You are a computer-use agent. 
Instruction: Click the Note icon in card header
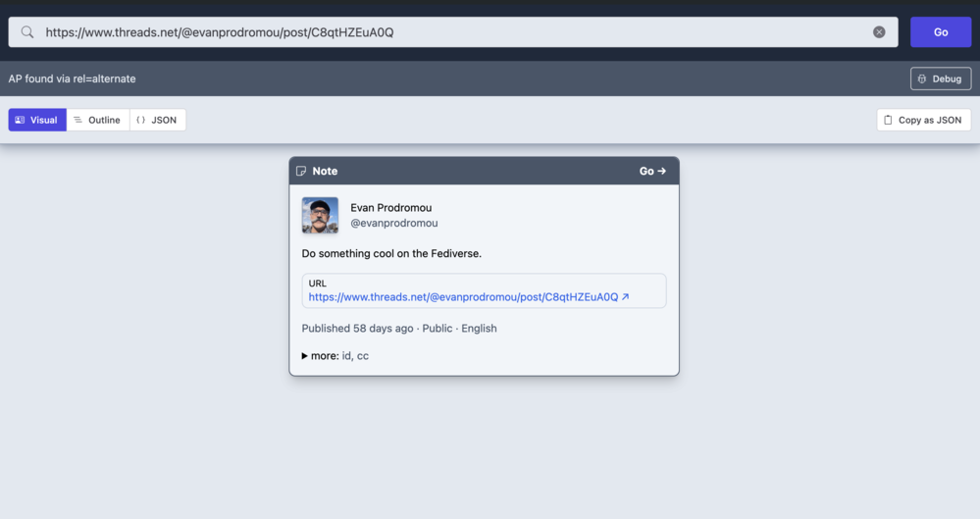tap(301, 171)
